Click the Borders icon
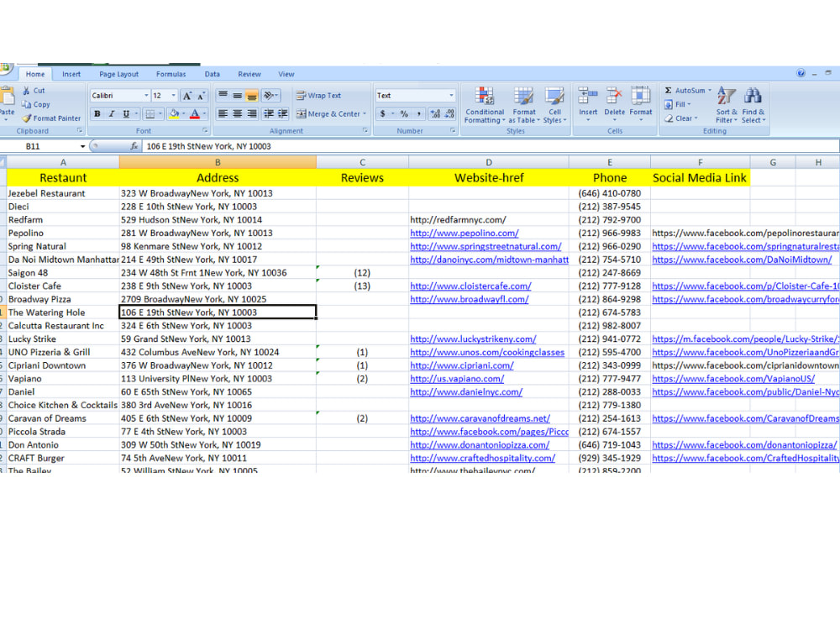 click(x=150, y=113)
